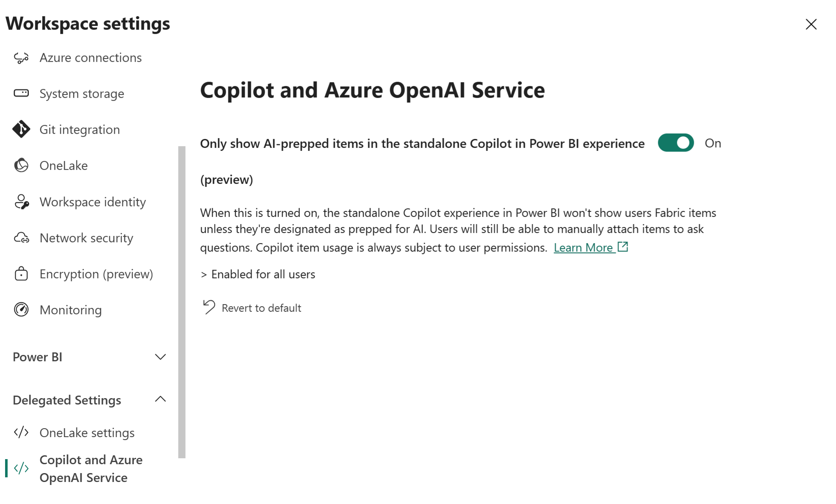
Task: Collapse the Delegated Settings section chevron
Action: click(x=160, y=399)
